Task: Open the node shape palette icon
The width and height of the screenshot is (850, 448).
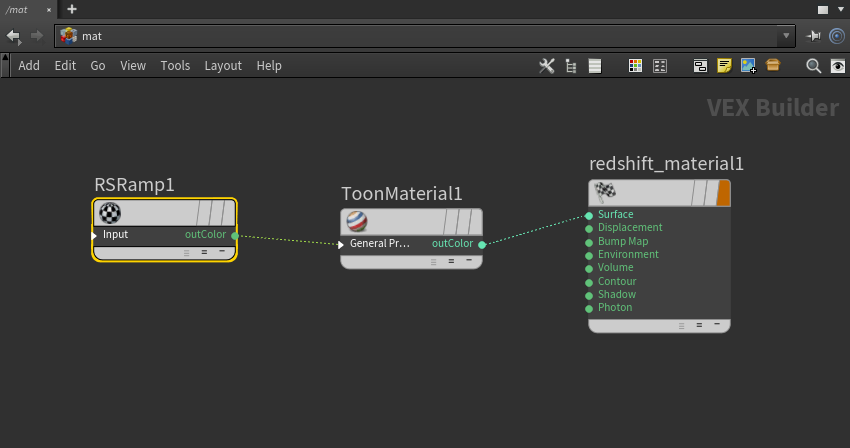Action: (660, 66)
